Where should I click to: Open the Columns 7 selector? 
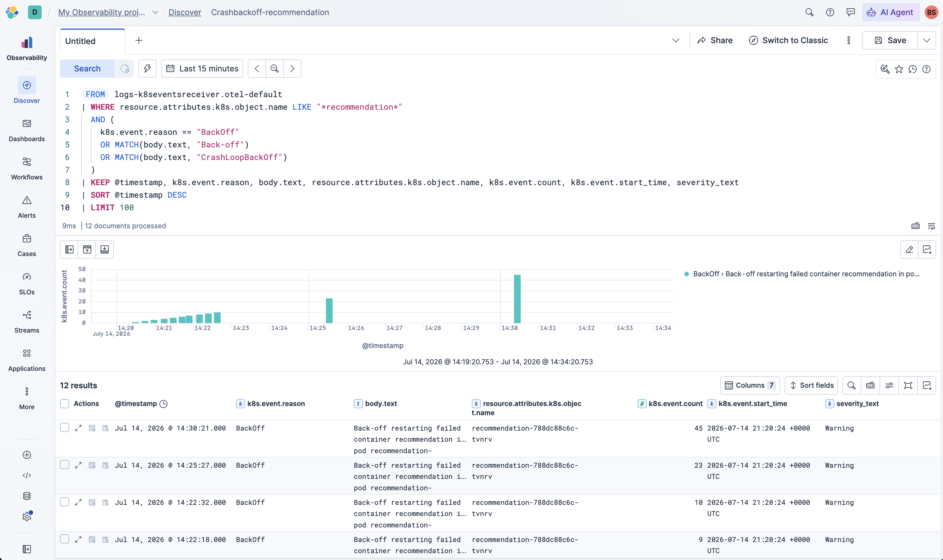click(750, 385)
